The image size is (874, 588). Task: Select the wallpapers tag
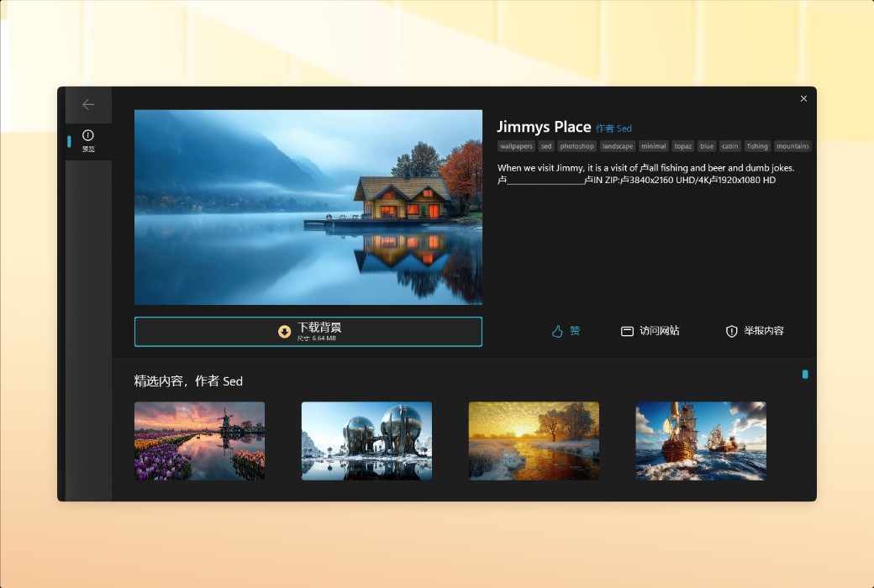515,145
